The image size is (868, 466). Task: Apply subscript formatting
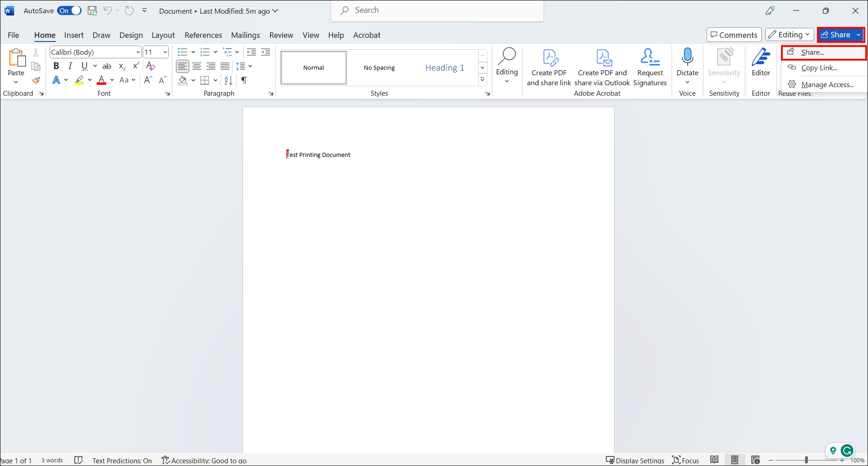point(122,66)
